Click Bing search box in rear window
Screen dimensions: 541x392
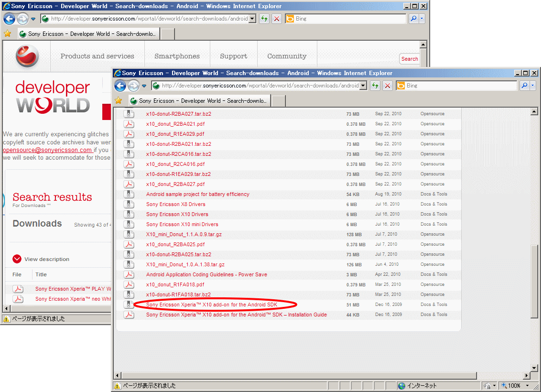point(346,19)
